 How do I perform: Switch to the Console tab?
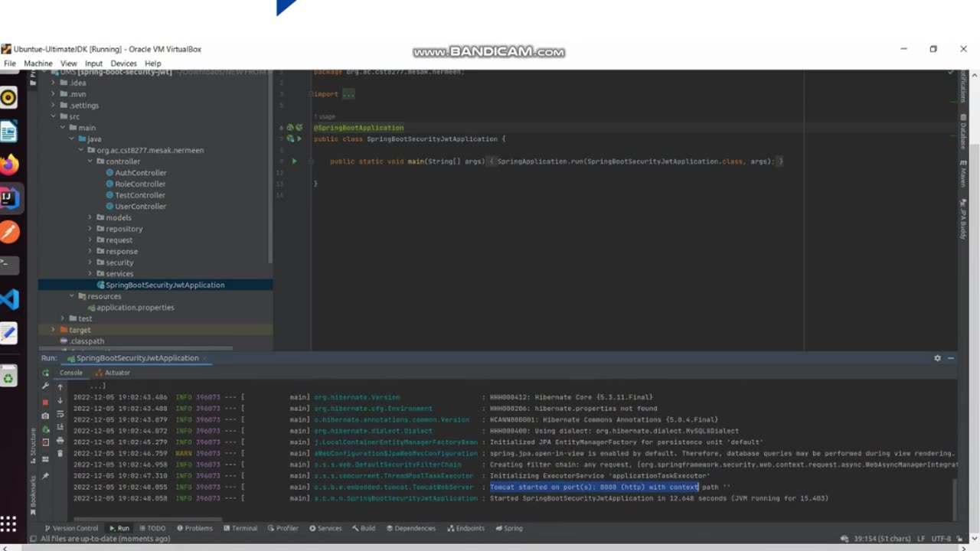click(70, 373)
